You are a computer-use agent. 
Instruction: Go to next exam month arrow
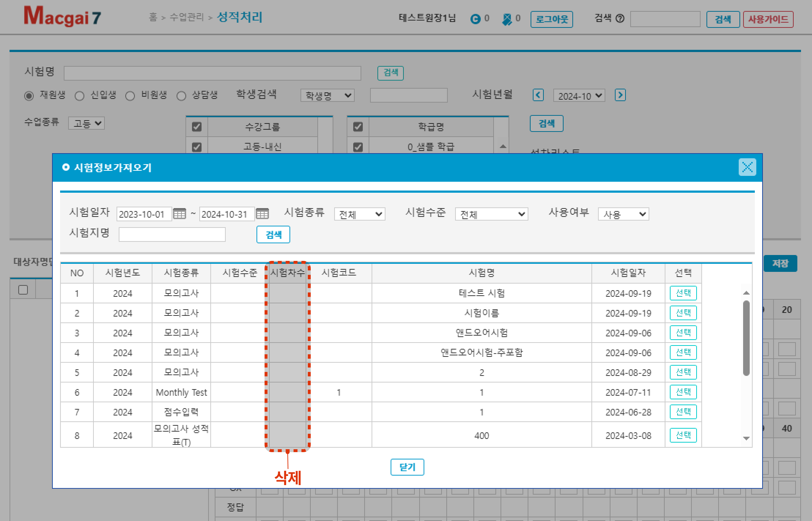coord(620,95)
